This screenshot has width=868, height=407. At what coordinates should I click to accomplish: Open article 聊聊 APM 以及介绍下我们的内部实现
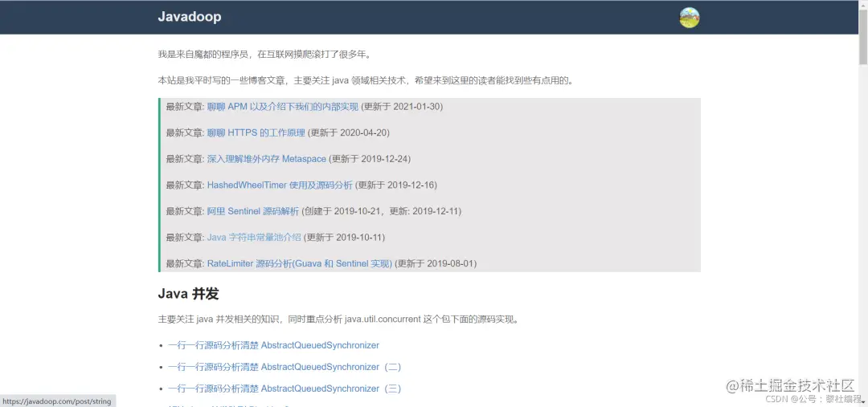283,107
